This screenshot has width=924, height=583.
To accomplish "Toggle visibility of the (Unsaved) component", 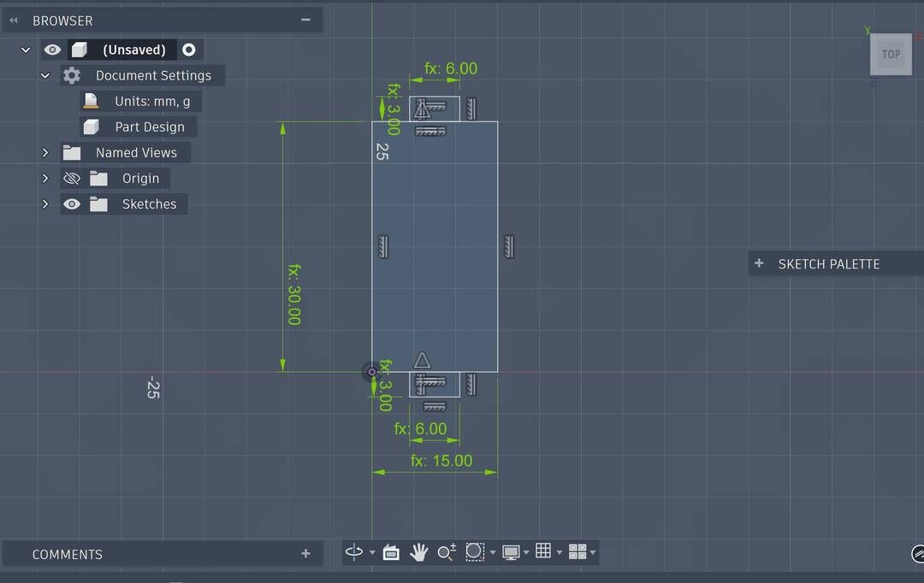I will coord(52,50).
